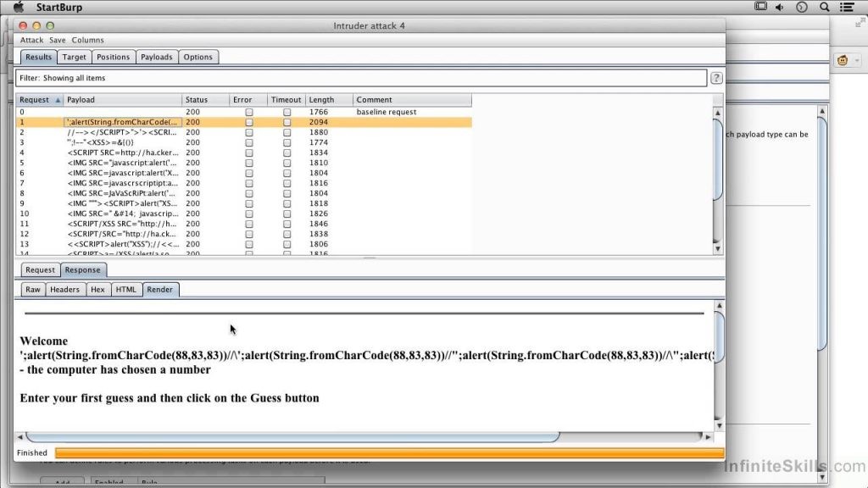Click the display mirroring menu bar icon
This screenshot has height=488, width=868.
point(761,7)
